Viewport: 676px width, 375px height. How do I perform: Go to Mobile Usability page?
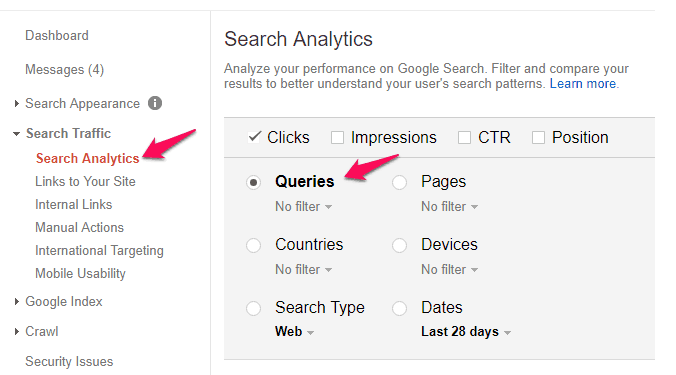pos(80,273)
